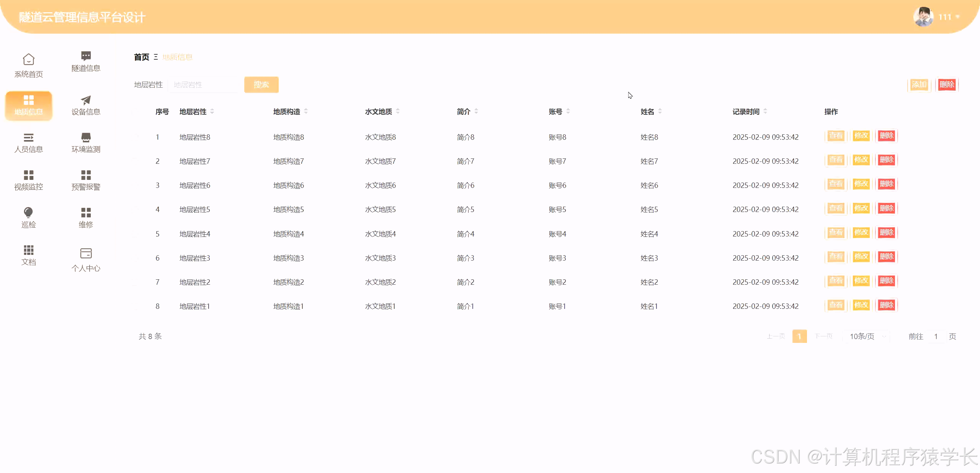Screen dimensions: 980x473
Task: View row 地层岩性4 with 查看
Action: (x=836, y=233)
